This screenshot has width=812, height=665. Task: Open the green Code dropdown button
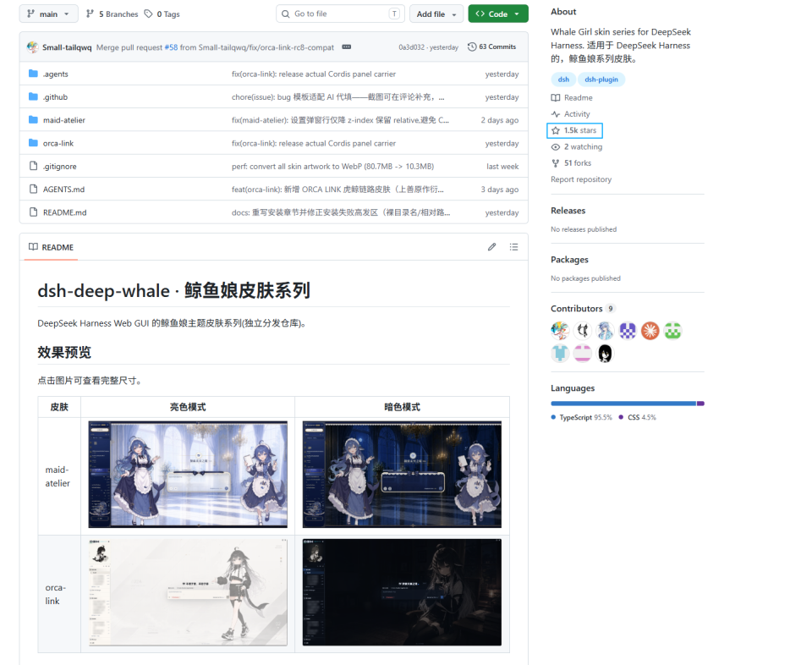(x=497, y=14)
